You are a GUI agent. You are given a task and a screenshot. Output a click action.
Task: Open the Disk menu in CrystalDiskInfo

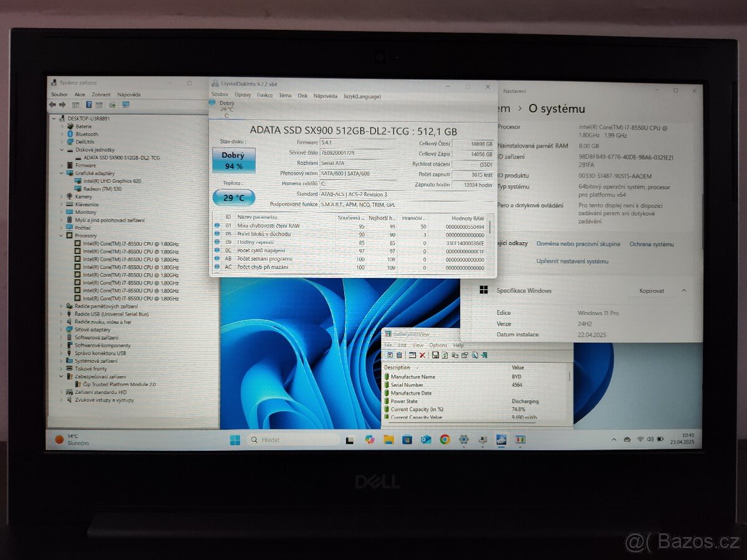click(303, 96)
